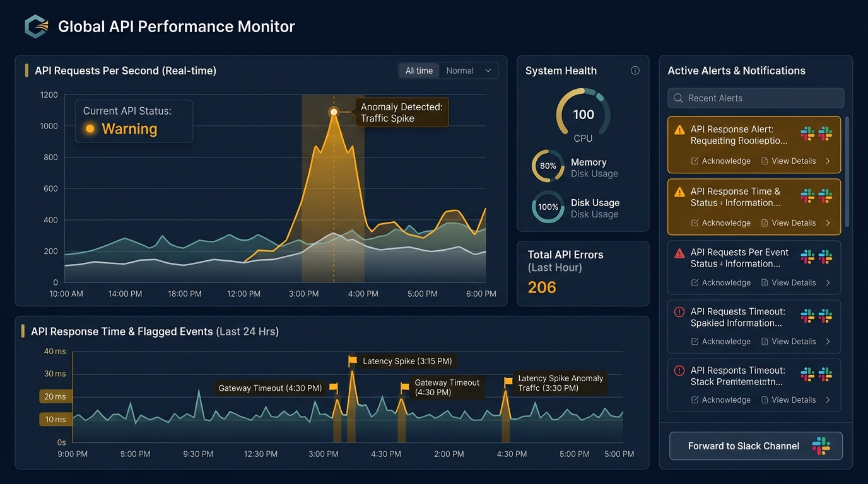The height and width of the screenshot is (484, 868).
Task: Click the Latency Spike (3:15 PM) flag
Action: (x=353, y=361)
